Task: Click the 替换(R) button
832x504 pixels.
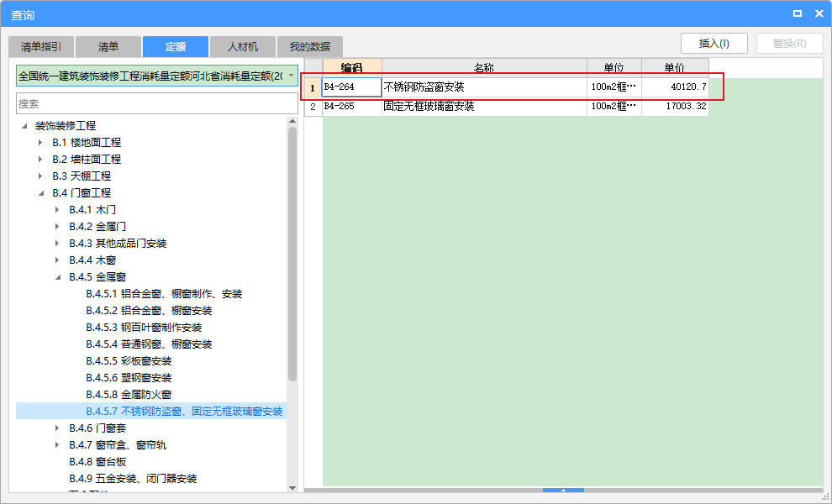Action: click(789, 44)
